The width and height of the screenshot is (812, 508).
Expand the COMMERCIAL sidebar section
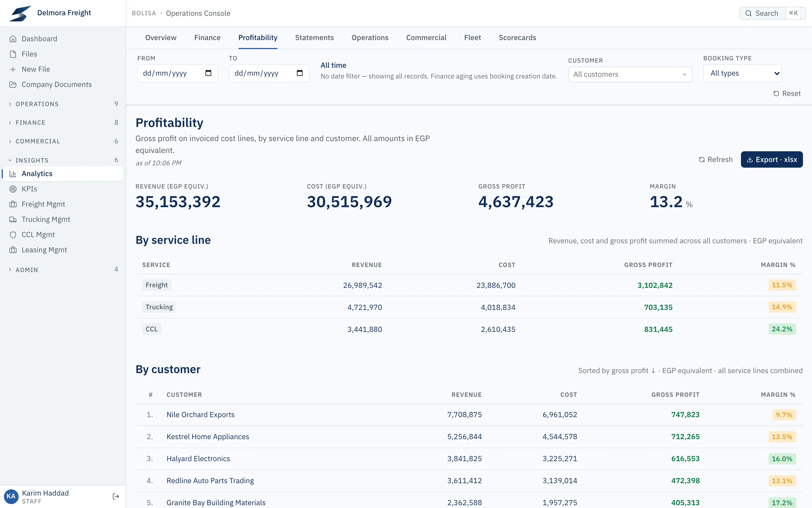click(x=63, y=141)
